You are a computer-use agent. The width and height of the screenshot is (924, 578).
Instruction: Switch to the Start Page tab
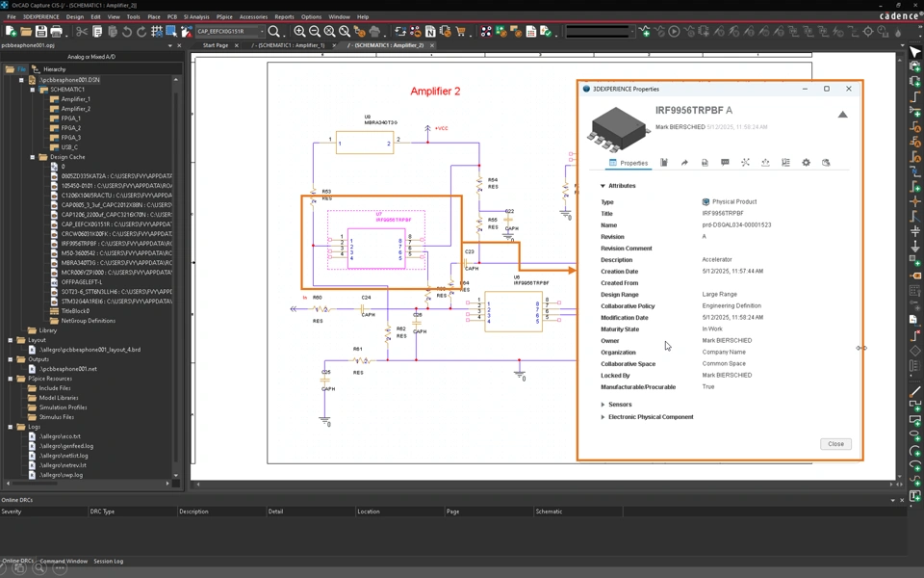click(x=215, y=45)
